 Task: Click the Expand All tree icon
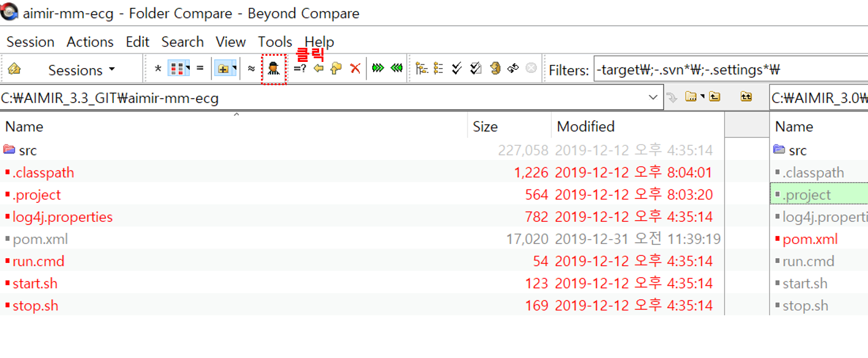(421, 69)
